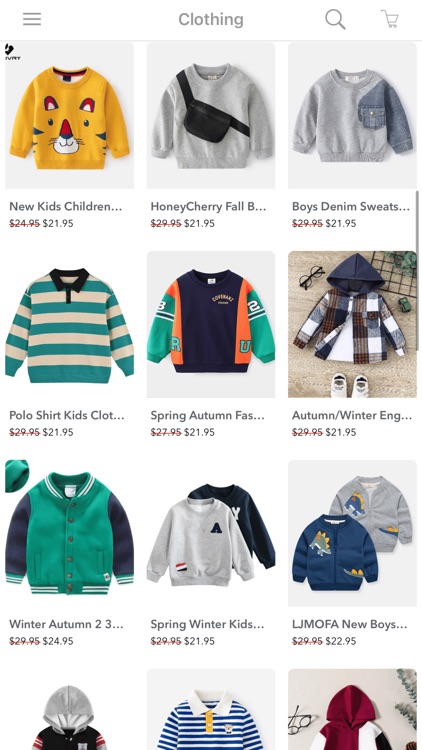The width and height of the screenshot is (422, 750).
Task: Open the green striped polo shirt image
Action: (x=69, y=324)
